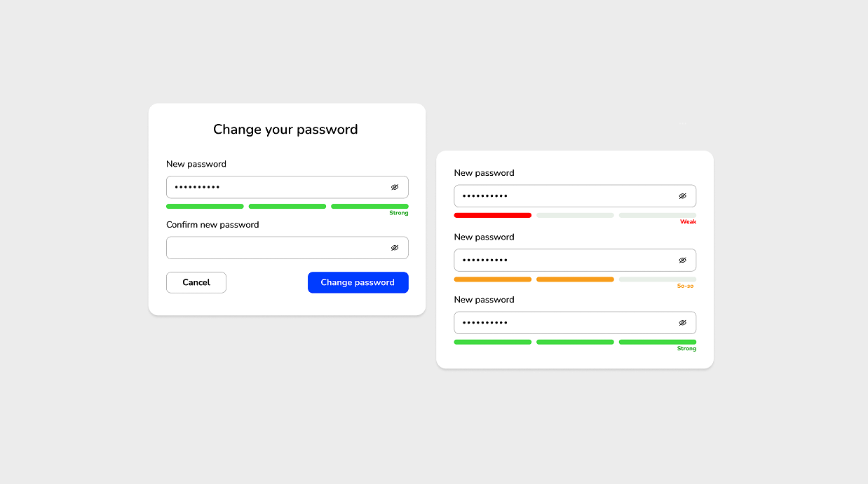Click the first green strength bar segment
The width and height of the screenshot is (868, 484).
(205, 206)
